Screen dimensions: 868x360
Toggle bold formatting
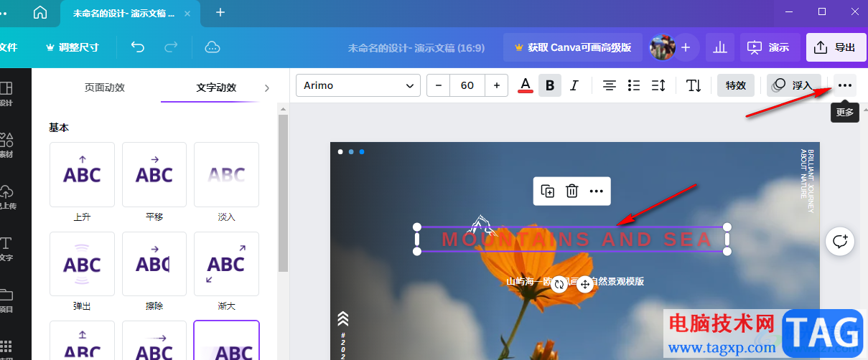(550, 85)
